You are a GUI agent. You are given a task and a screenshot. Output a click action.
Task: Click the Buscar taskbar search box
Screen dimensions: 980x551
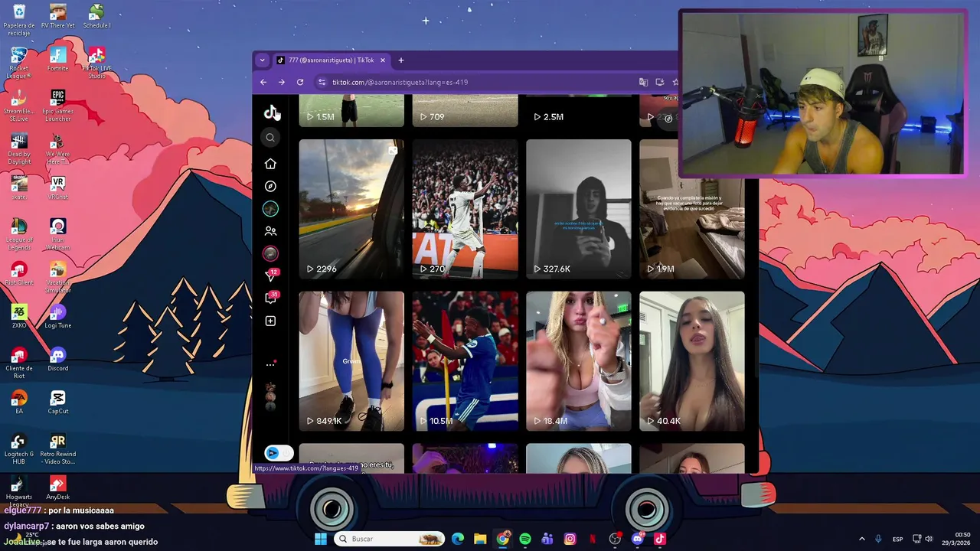[x=389, y=539]
